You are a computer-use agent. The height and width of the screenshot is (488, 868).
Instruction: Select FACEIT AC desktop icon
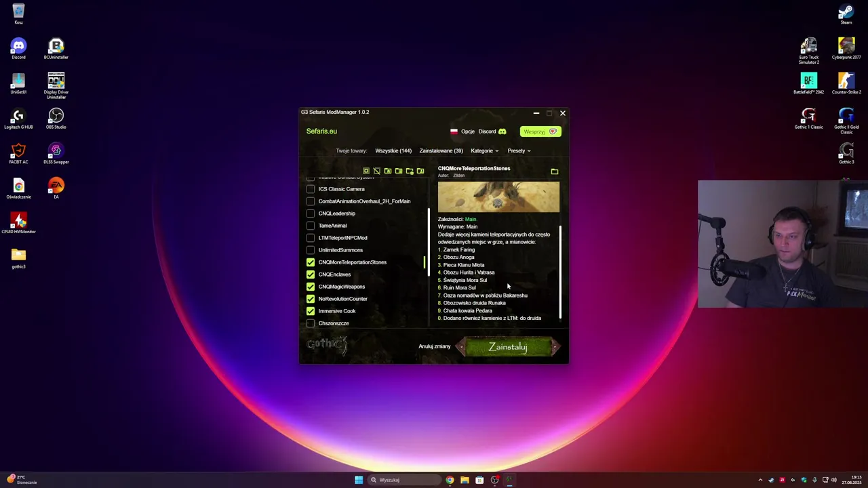[x=18, y=153]
